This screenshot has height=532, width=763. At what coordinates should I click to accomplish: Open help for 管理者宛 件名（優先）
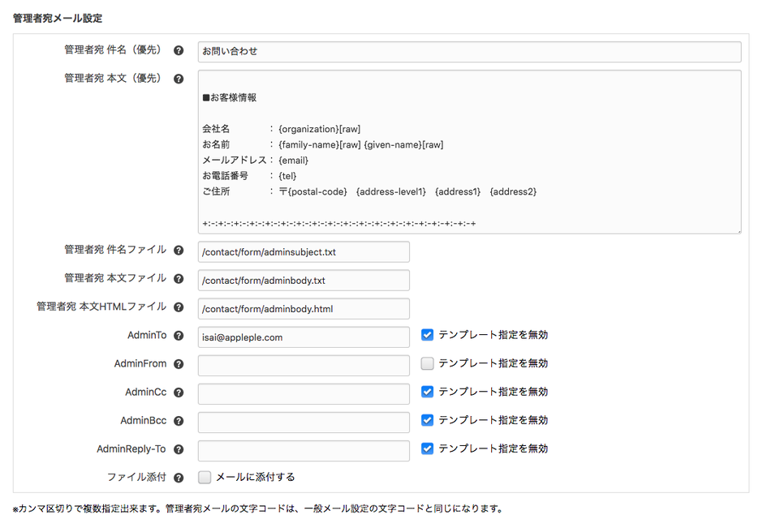(179, 49)
